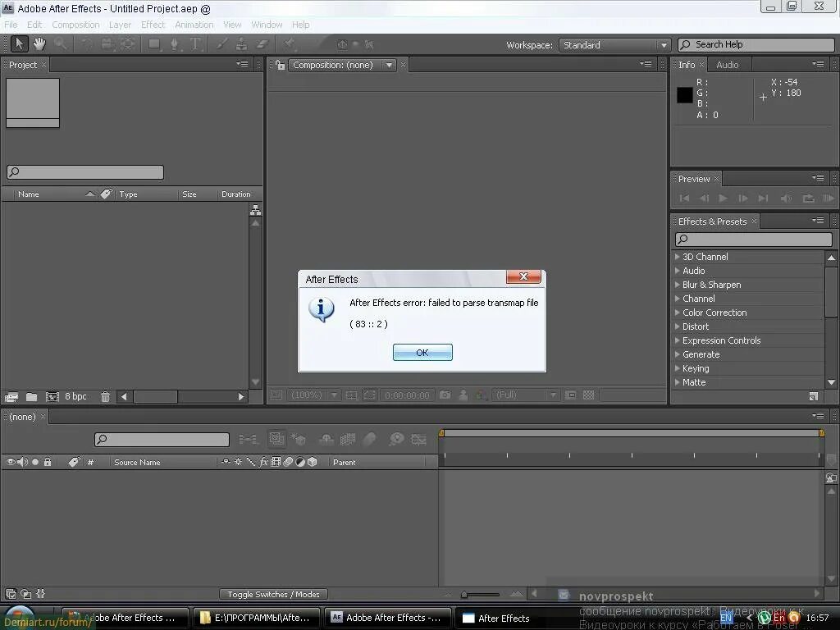This screenshot has height=630, width=840.
Task: Click the lock column header
Action: click(x=48, y=462)
